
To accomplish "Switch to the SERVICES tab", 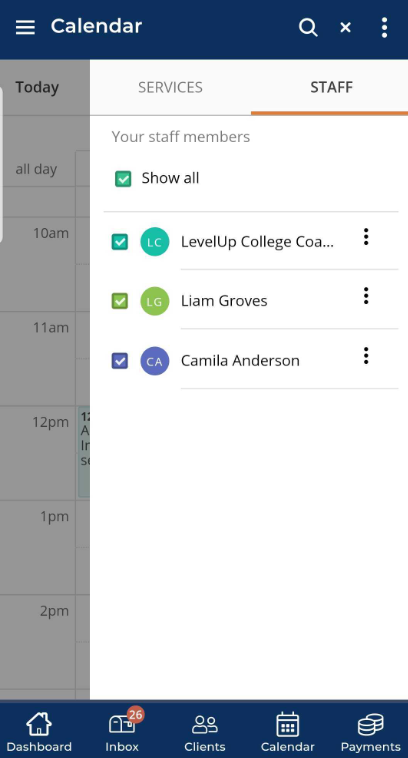I will point(170,87).
